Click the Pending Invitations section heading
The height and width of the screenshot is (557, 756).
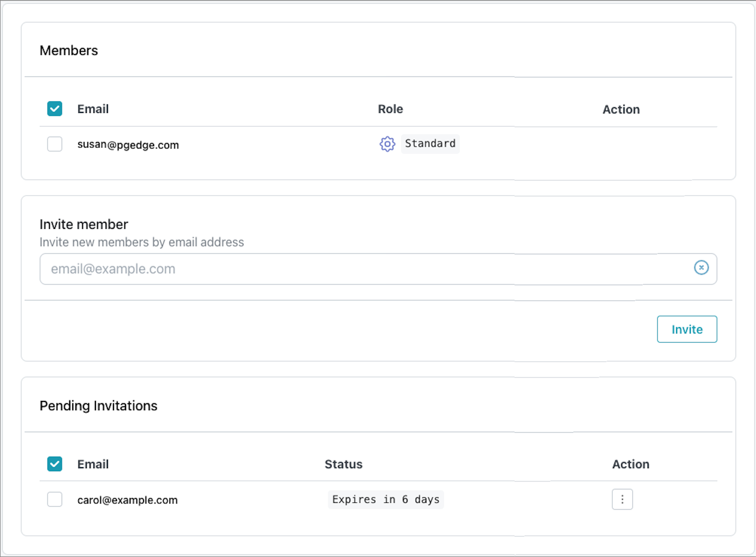click(98, 405)
